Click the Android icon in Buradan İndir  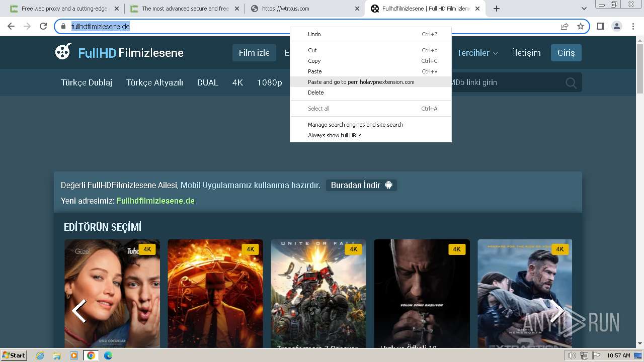tap(388, 185)
